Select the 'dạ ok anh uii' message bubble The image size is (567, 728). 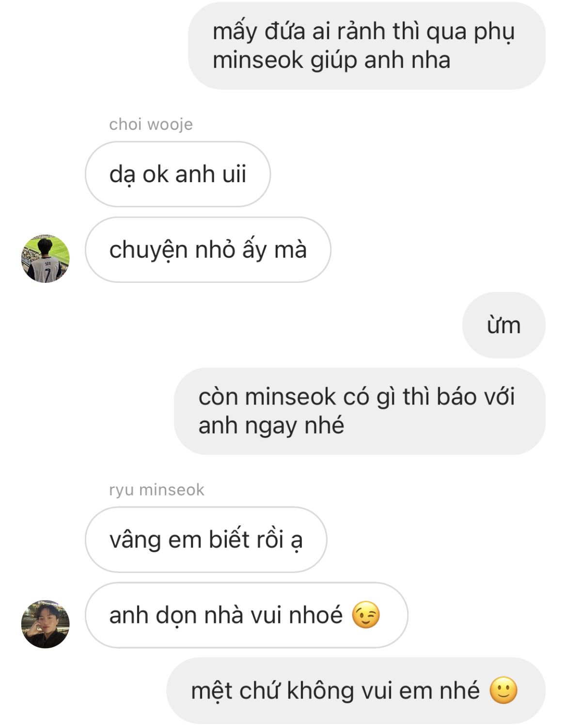(x=178, y=174)
